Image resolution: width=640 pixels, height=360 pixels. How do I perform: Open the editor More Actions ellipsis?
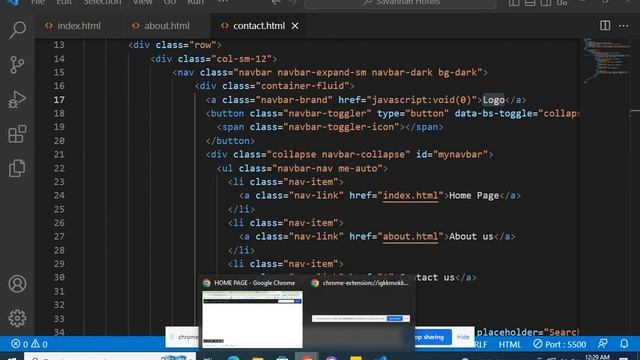coord(623,26)
